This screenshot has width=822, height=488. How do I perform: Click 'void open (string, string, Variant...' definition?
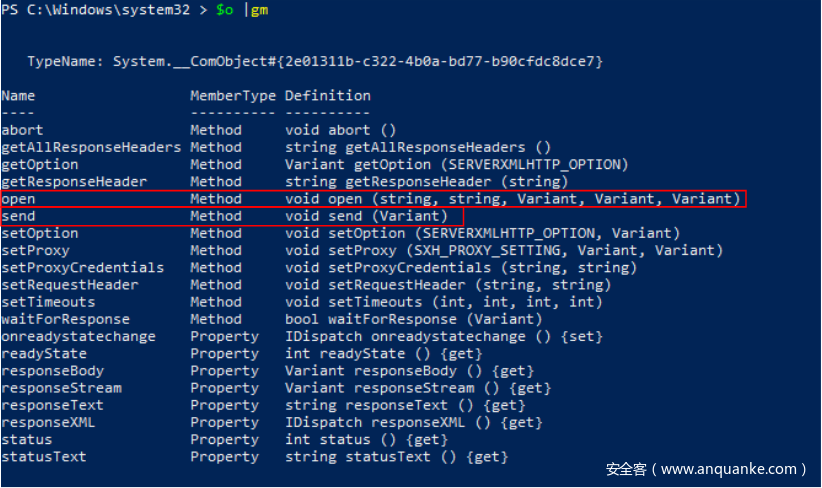tap(512, 199)
